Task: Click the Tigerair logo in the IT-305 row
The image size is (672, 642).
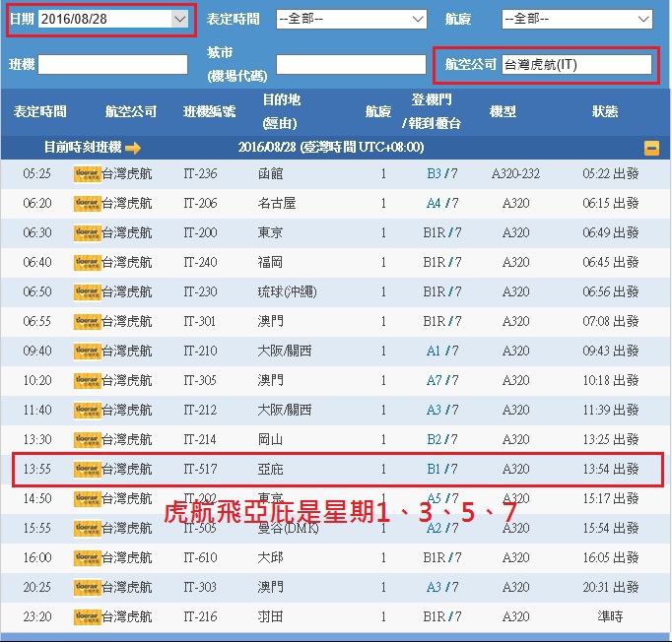Action: coord(88,381)
